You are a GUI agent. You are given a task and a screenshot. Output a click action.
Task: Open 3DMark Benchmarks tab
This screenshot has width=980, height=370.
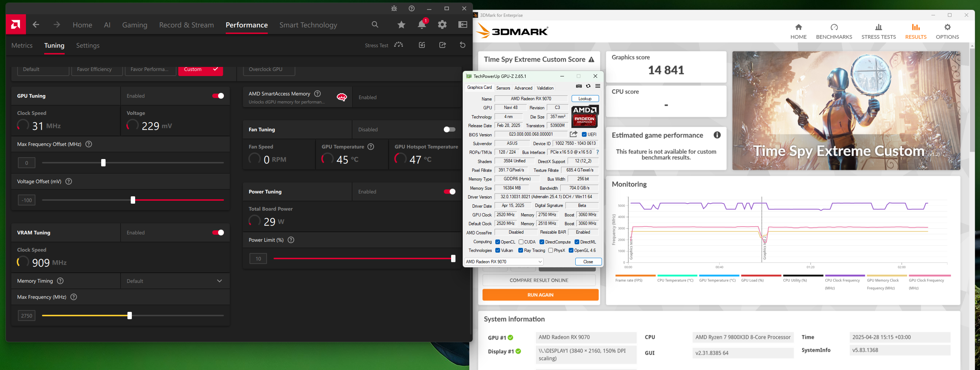(x=834, y=31)
